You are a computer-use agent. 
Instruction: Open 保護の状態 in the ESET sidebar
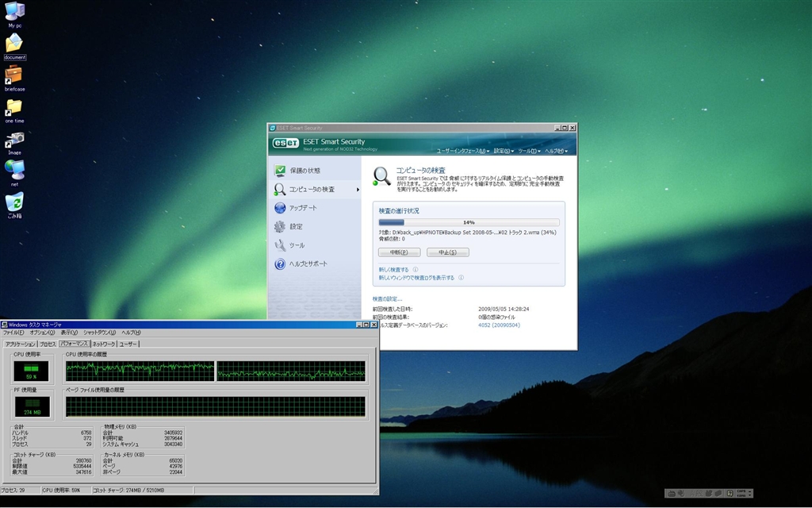(x=304, y=171)
